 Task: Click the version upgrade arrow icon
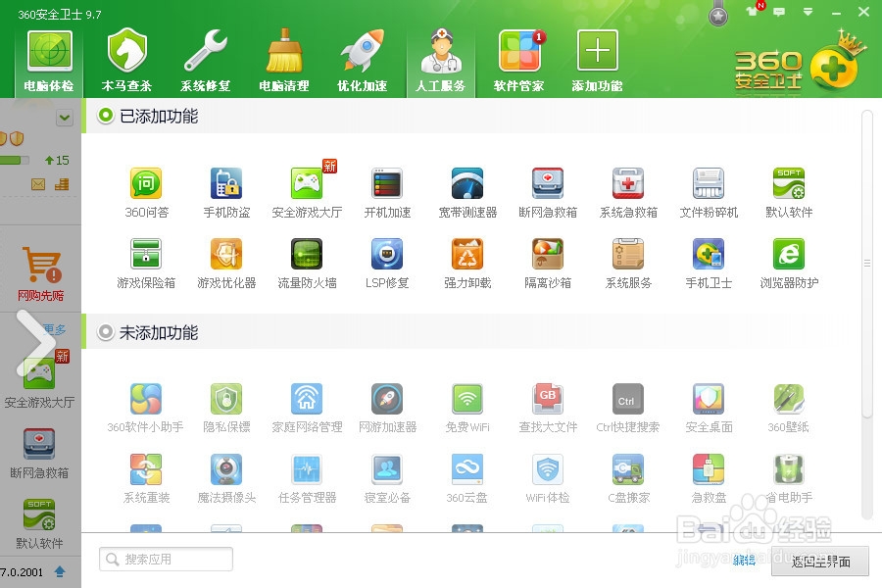point(60,572)
